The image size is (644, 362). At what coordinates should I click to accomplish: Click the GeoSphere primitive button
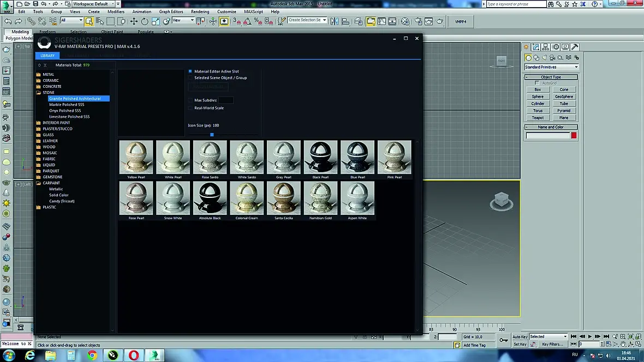564,96
